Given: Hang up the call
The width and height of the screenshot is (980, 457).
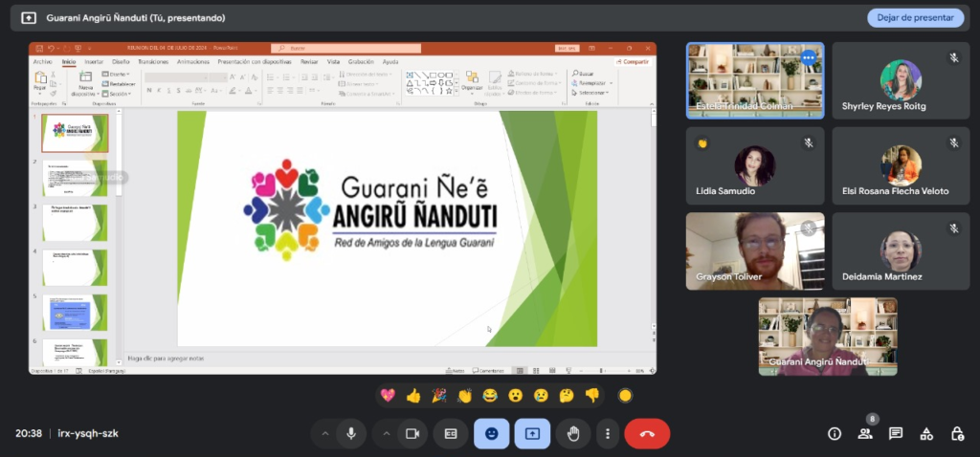Looking at the screenshot, I should pyautogui.click(x=647, y=434).
